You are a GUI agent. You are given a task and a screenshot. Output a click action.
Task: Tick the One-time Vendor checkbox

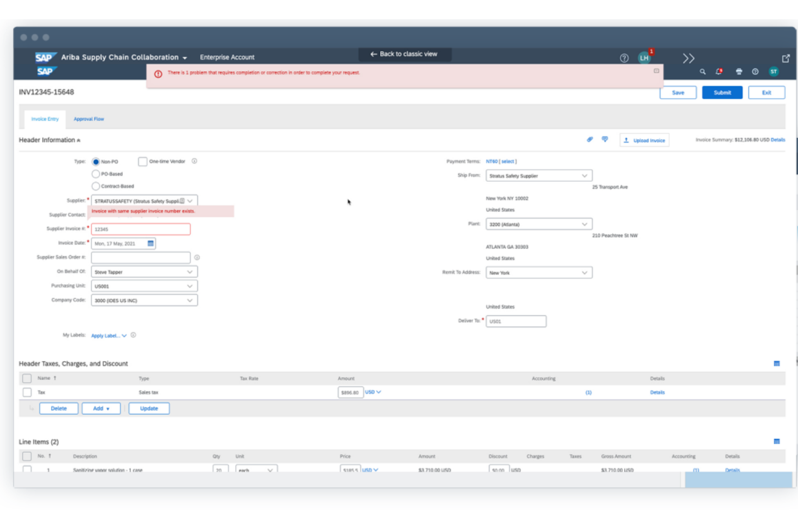(x=142, y=162)
